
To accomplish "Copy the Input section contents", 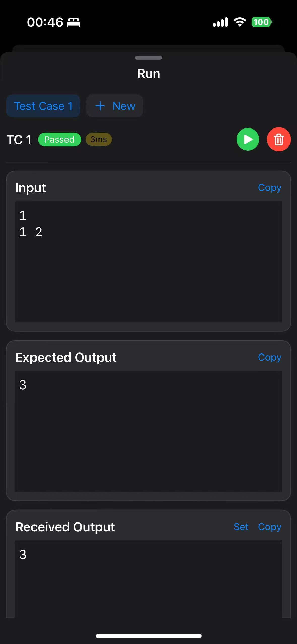I will pos(270,188).
